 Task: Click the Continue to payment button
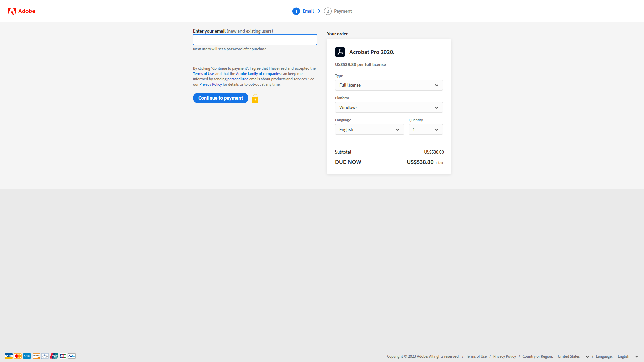220,98
